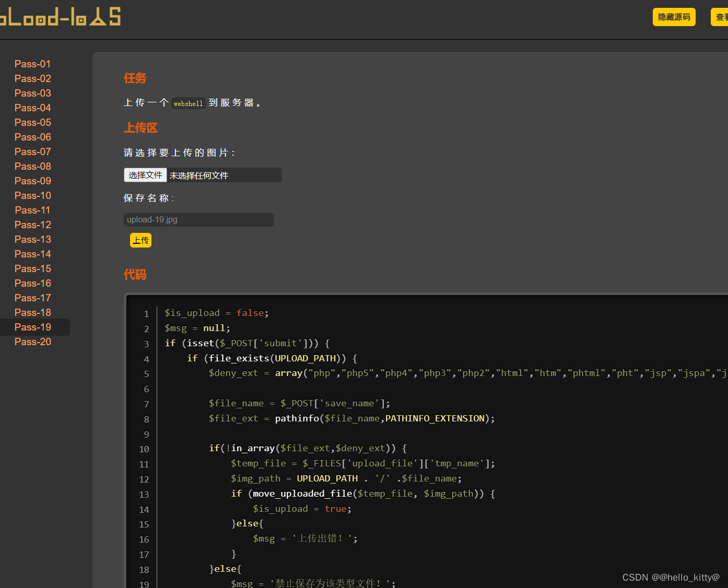Screen dimensions: 728x588
Task: Click the 隐藏源码 button
Action: (674, 17)
